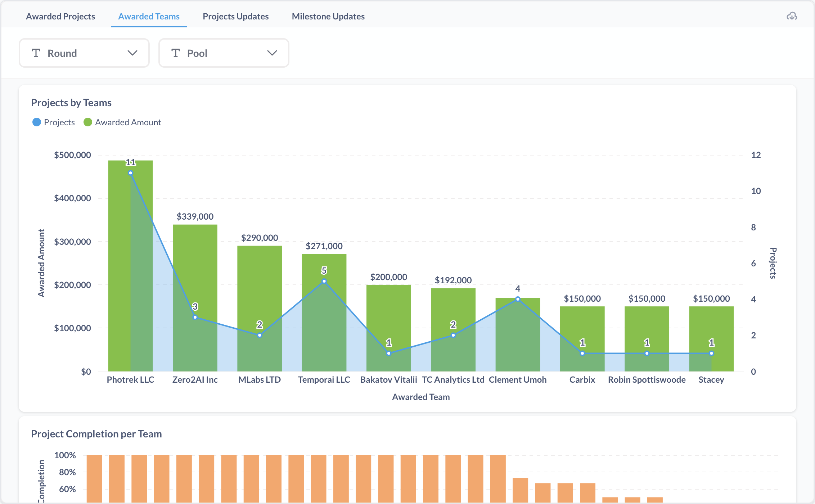Image resolution: width=815 pixels, height=504 pixels.
Task: Click the text type icon in Round filter
Action: [x=36, y=53]
